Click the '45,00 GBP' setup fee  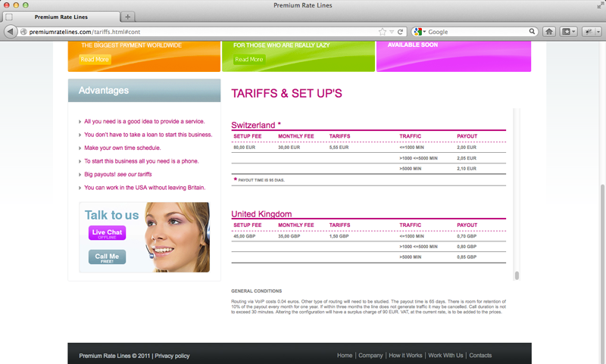pyautogui.click(x=244, y=236)
